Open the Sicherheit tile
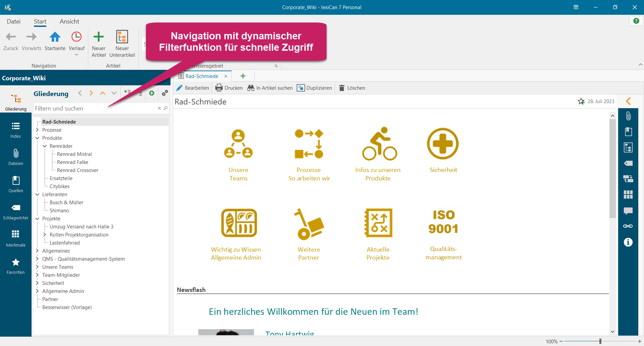The height and width of the screenshot is (346, 644). click(443, 150)
